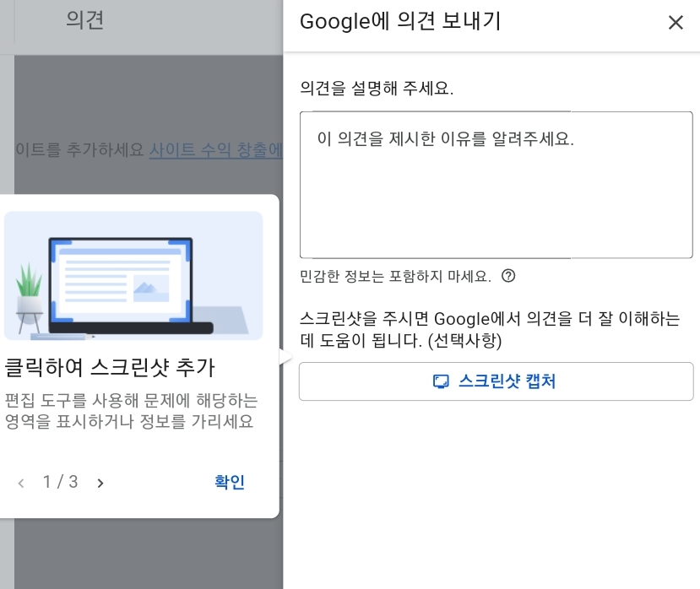This screenshot has width=700, height=589.
Task: Click the '클릭하여 스크린샷 추가' tooltip title
Action: (x=110, y=368)
